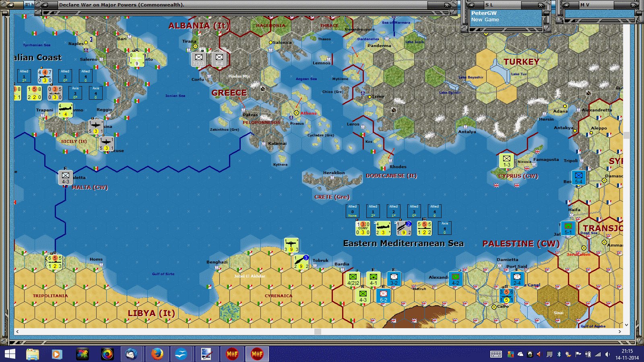The height and width of the screenshot is (362, 644).
Task: Select the naval unit stacked at Cairo
Action: coord(506,296)
